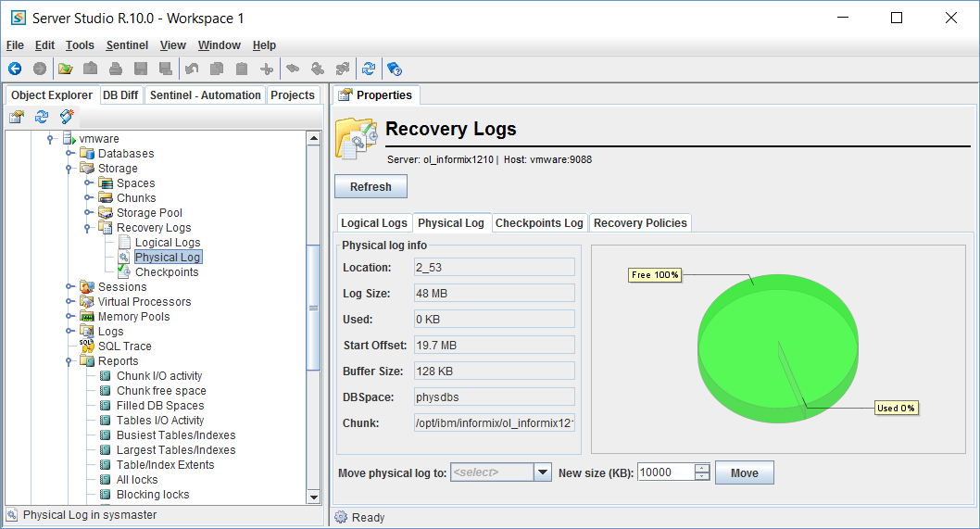Switch to the DB Diff tab
Screen dimensions: 980x529
tap(120, 95)
